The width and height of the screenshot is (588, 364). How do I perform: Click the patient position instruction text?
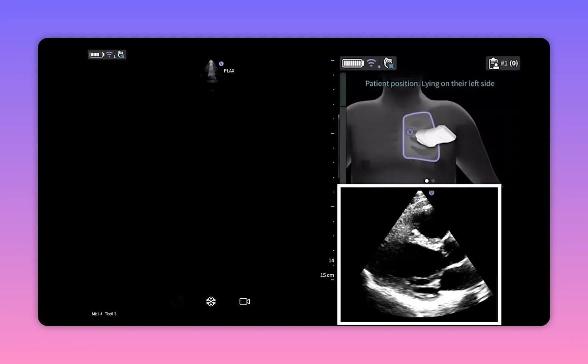tap(430, 84)
